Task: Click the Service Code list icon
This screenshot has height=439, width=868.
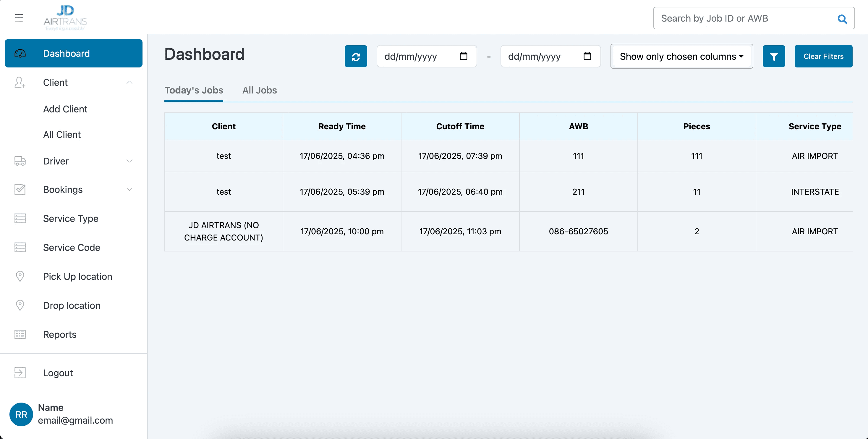Action: [x=20, y=247]
